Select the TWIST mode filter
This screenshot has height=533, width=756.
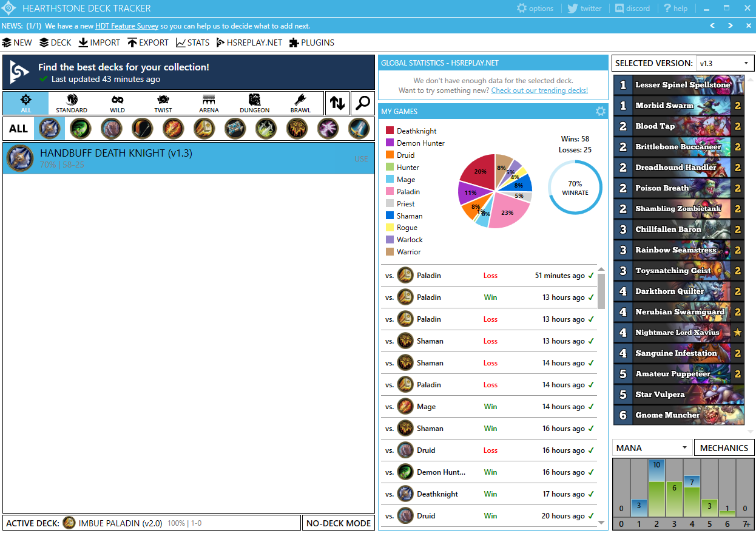coord(163,103)
